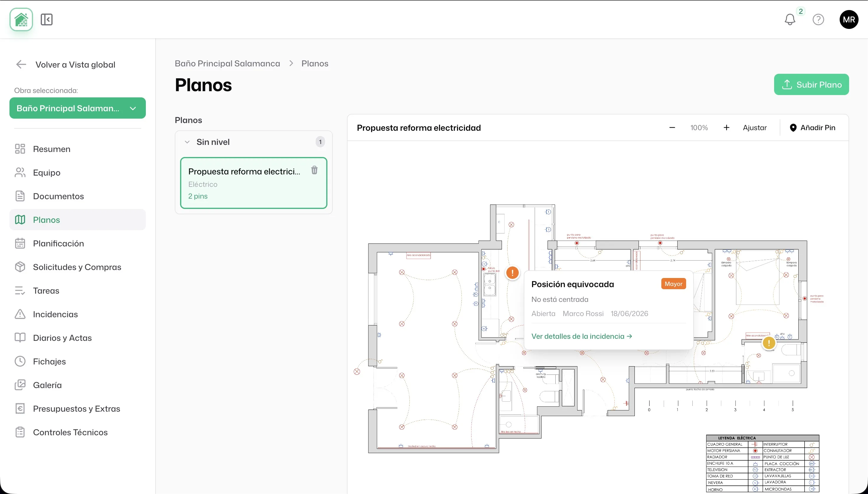Screen dimensions: 868x494
Task: Select Planificación in the sidebar
Action: pyautogui.click(x=77, y=243)
